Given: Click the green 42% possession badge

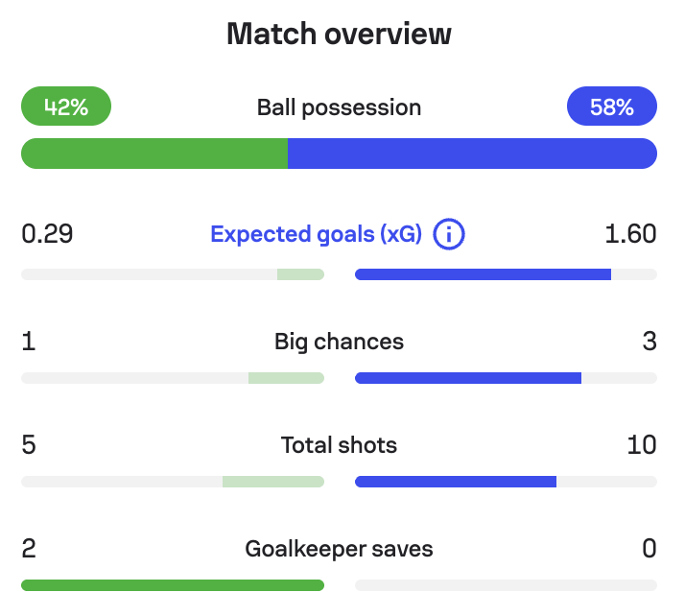Looking at the screenshot, I should [66, 107].
